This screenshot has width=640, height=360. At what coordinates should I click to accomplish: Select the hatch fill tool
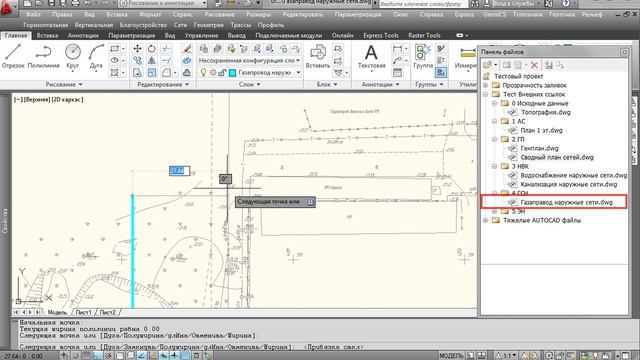click(114, 73)
